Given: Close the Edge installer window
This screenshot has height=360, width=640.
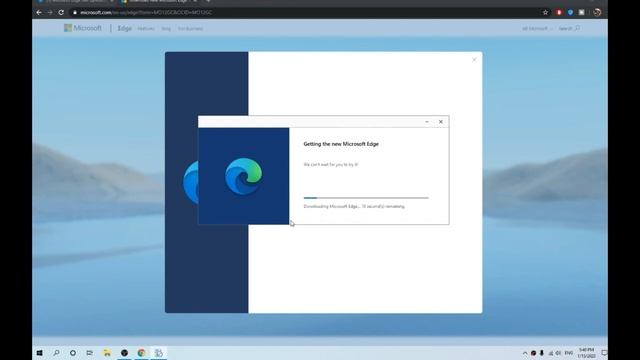Looking at the screenshot, I should click(441, 122).
